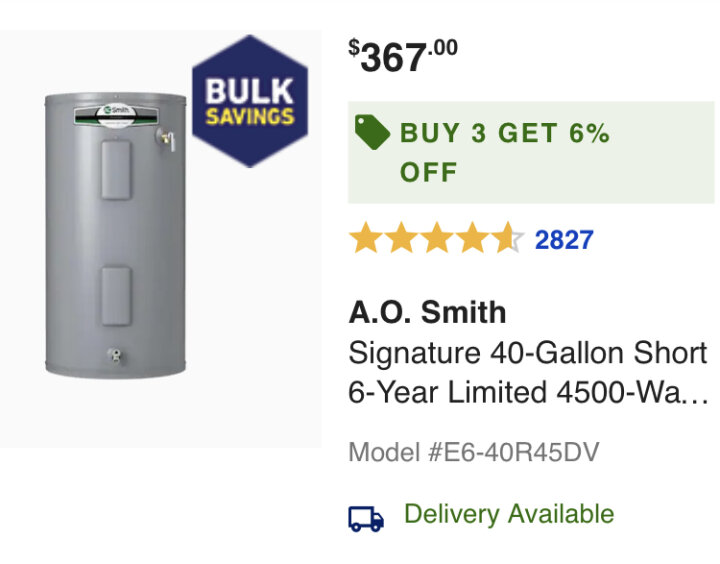Screen dimensions: 720x564
Task: Click the Delivery Available text
Action: point(509,514)
